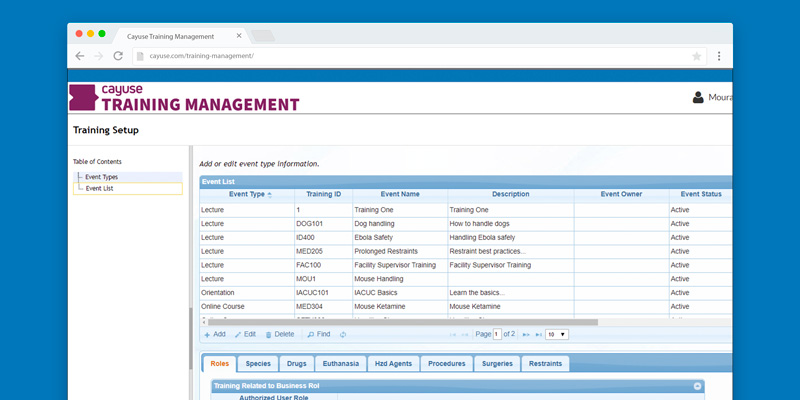Screen dimensions: 800x400
Task: Collapse Training Related to Business Role panel
Action: coord(697,386)
